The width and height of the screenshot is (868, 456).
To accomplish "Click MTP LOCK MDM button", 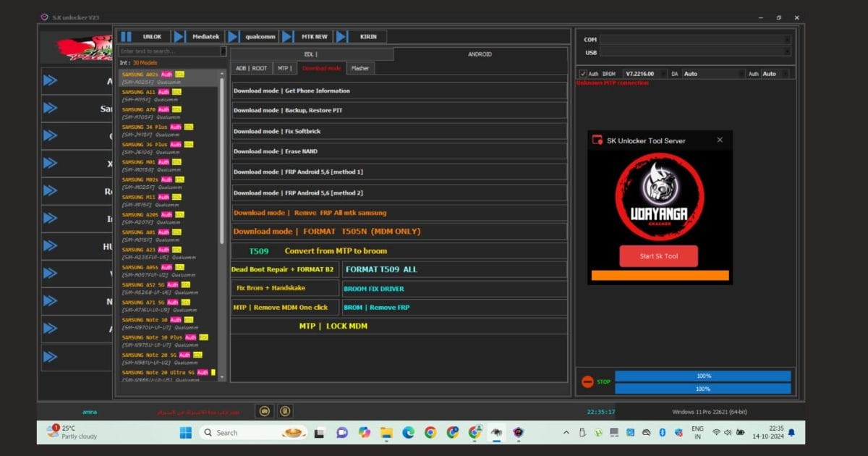I will [x=399, y=326].
